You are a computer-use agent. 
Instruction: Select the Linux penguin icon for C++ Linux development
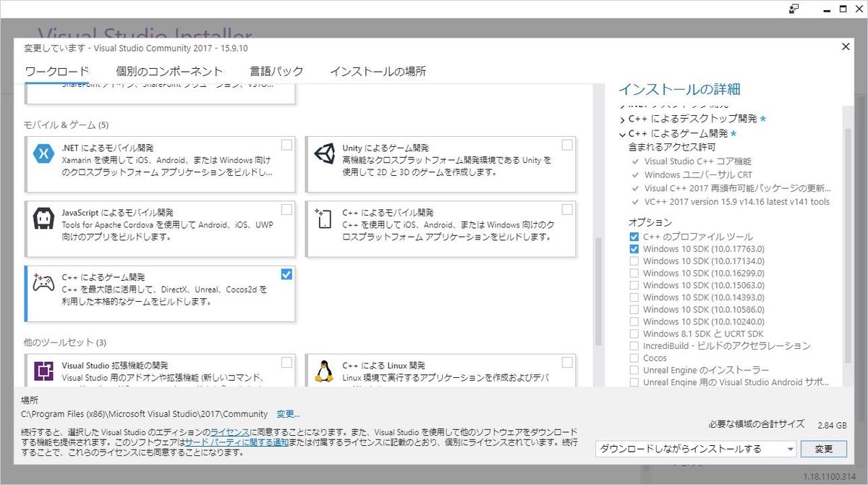click(323, 370)
